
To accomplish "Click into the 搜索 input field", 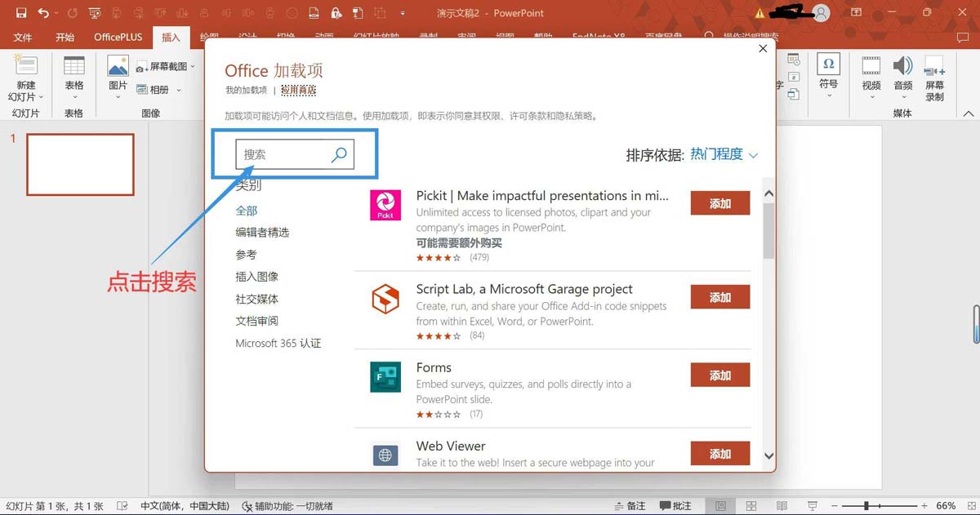I will (295, 154).
